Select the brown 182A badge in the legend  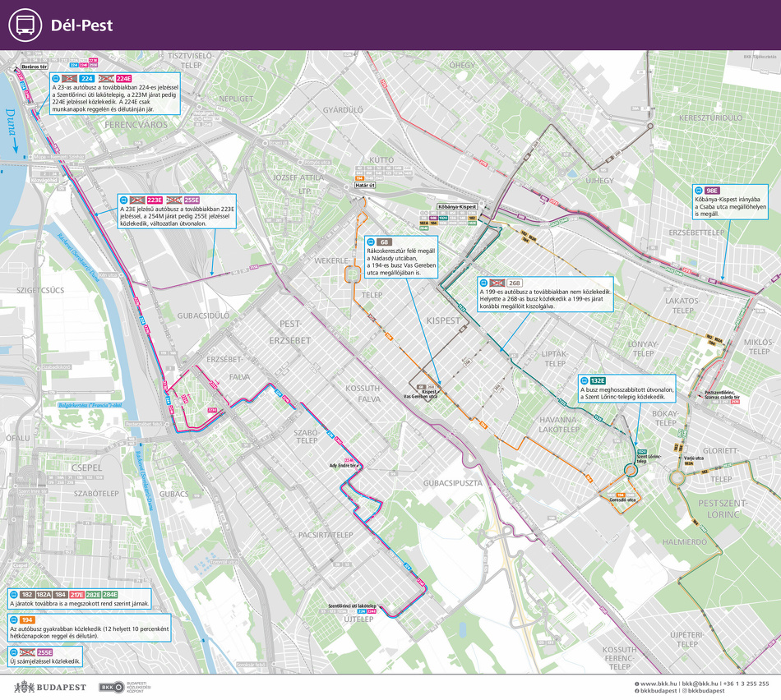pyautogui.click(x=44, y=595)
